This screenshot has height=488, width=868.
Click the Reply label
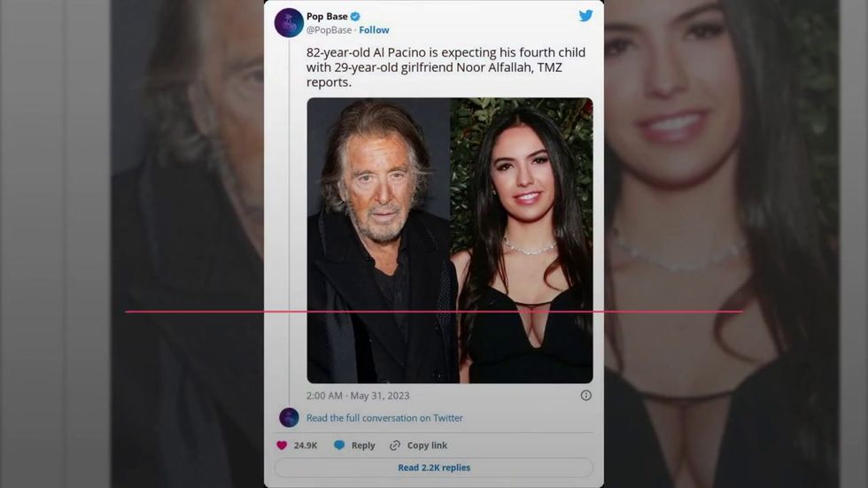coord(363,445)
